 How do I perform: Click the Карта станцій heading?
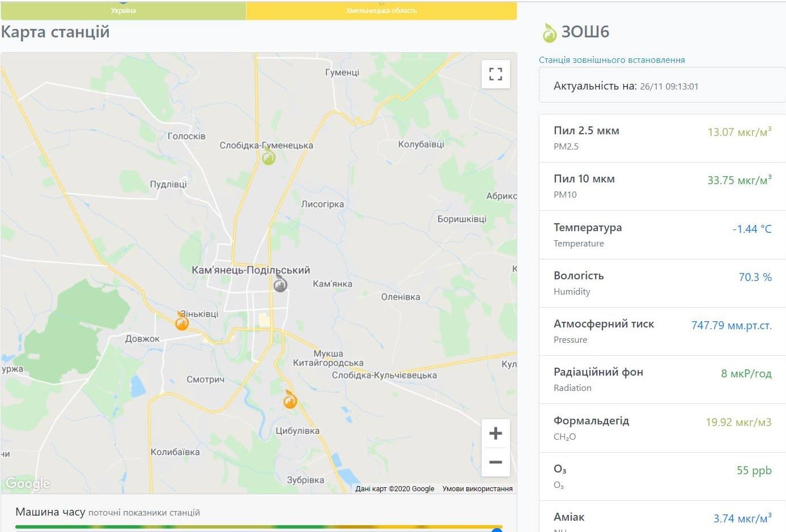tap(55, 32)
